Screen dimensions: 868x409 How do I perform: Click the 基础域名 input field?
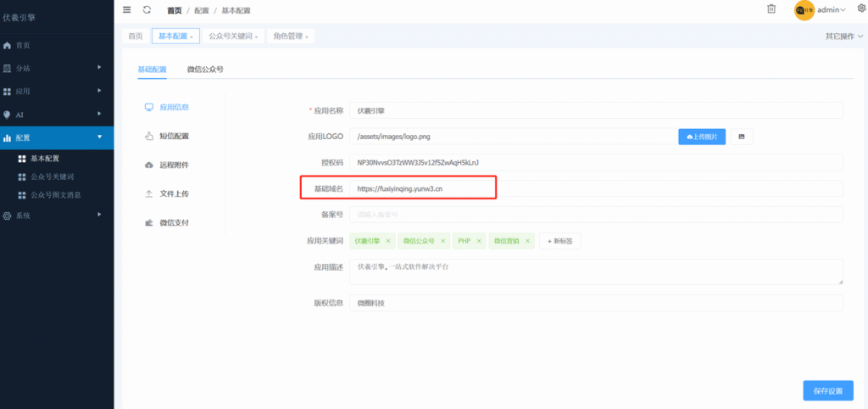coord(596,188)
